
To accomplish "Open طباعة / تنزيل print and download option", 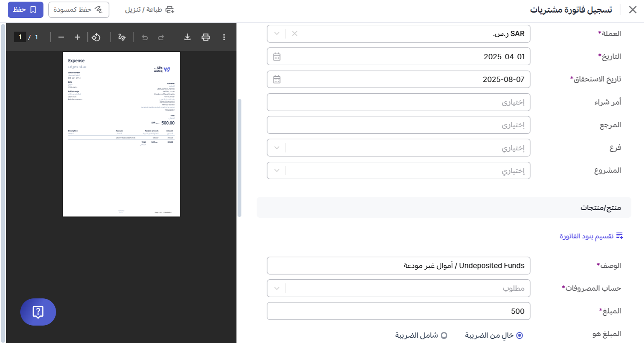I will tap(149, 10).
